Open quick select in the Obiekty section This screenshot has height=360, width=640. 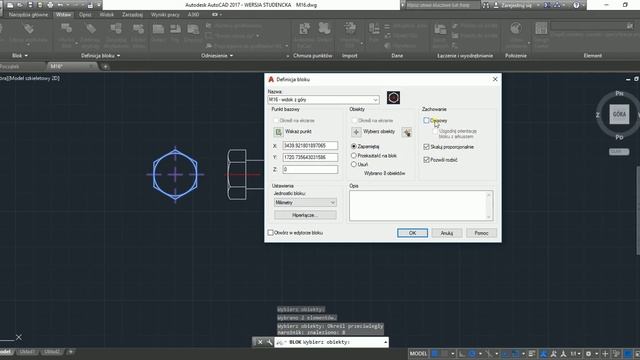407,132
